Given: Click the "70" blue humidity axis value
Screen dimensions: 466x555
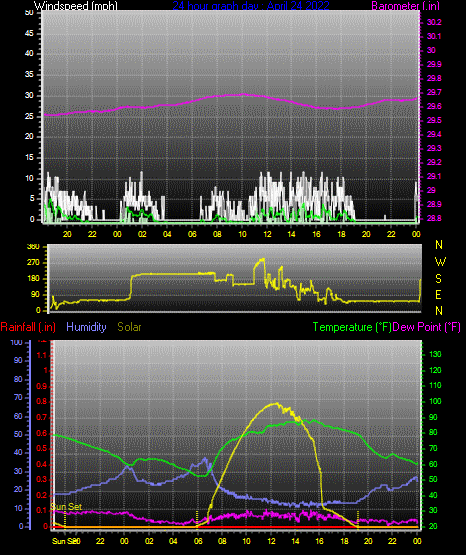Looking at the screenshot, I should [x=18, y=397].
